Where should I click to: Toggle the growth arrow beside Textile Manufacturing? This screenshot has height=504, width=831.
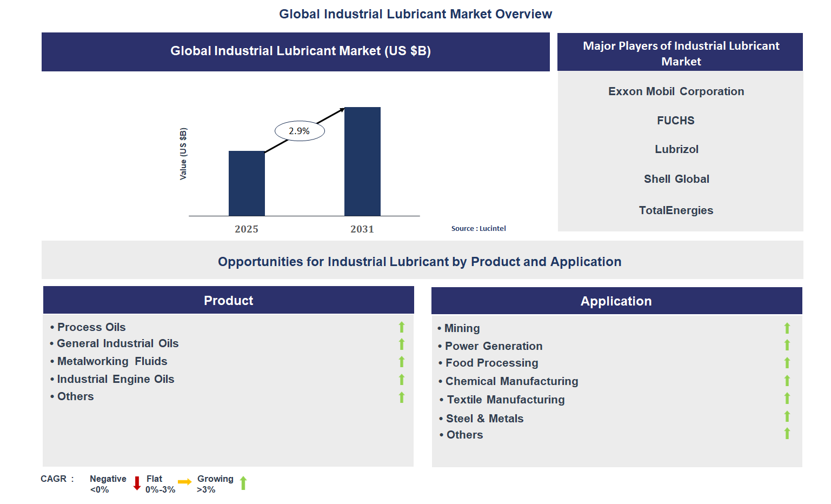point(787,399)
